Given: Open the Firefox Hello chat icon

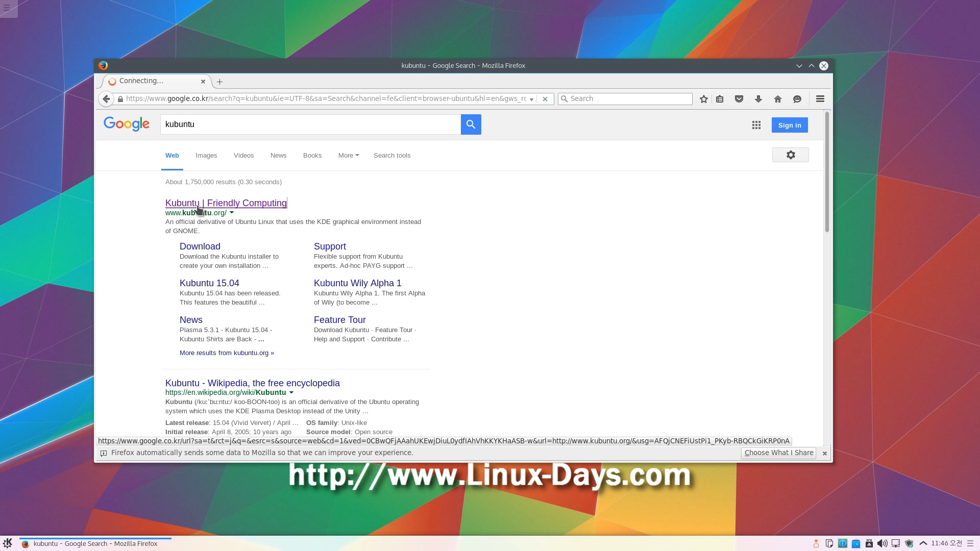Looking at the screenshot, I should pyautogui.click(x=797, y=99).
